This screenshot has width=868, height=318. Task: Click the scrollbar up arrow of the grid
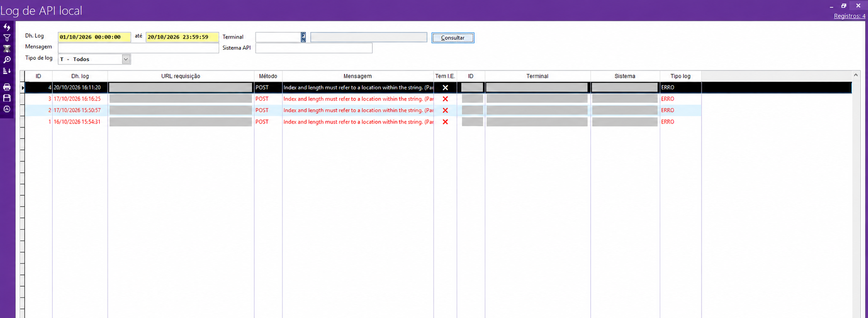[856, 75]
